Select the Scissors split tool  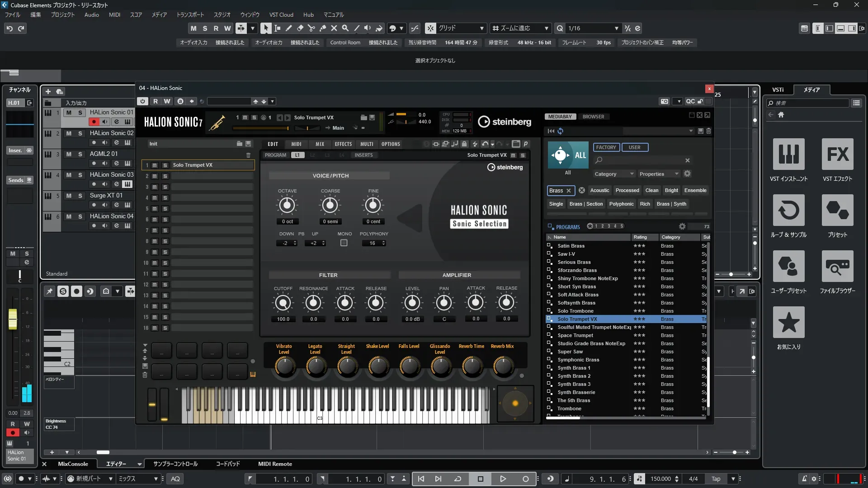point(311,28)
